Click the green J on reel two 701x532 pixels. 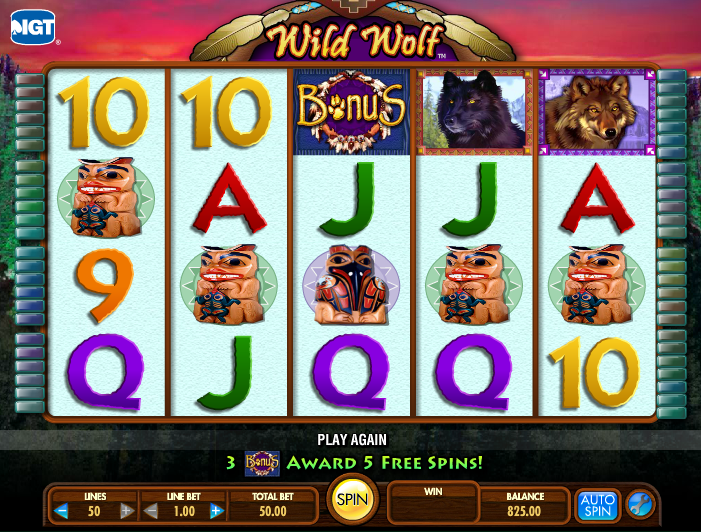(228, 372)
